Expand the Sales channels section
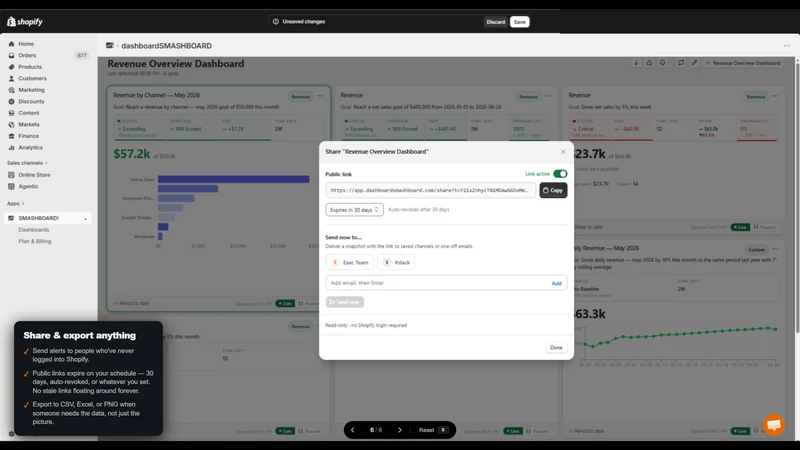The height and width of the screenshot is (450, 800). 27,163
